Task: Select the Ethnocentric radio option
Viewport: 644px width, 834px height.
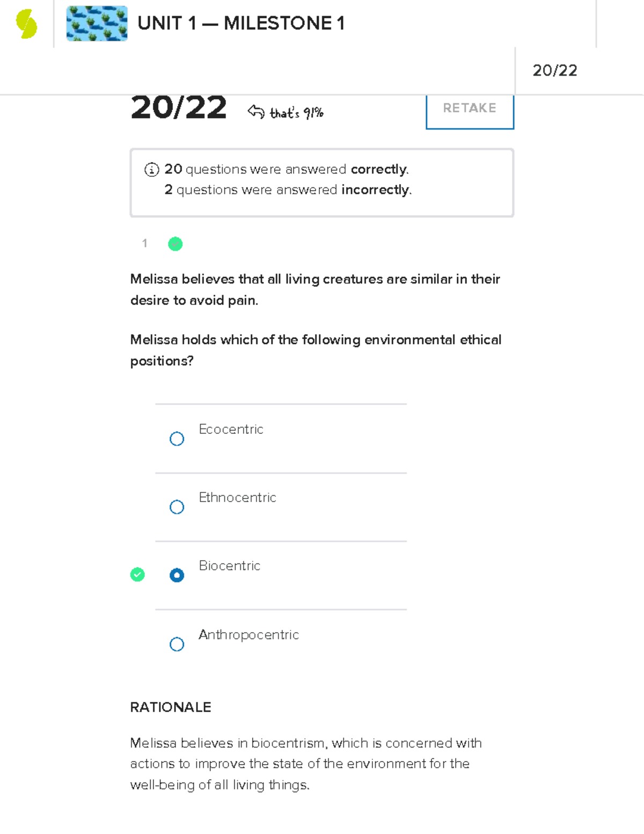Action: click(177, 507)
